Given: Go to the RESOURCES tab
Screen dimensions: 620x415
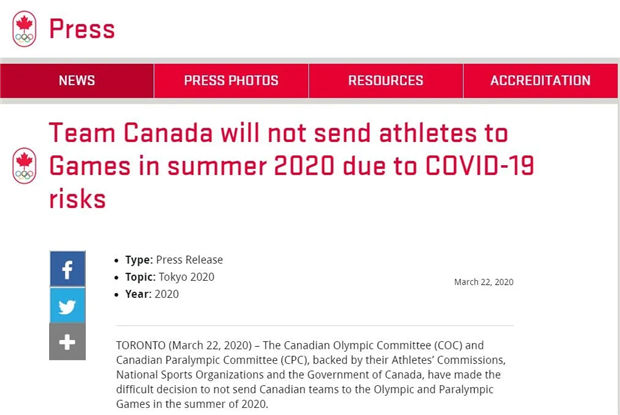Looking at the screenshot, I should [385, 81].
